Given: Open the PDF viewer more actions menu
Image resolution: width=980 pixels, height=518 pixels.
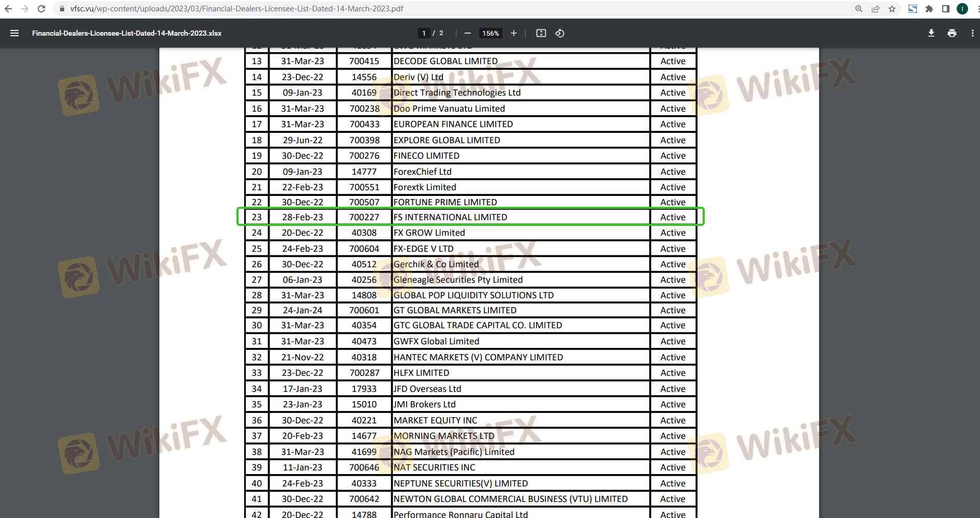Looking at the screenshot, I should 972,33.
